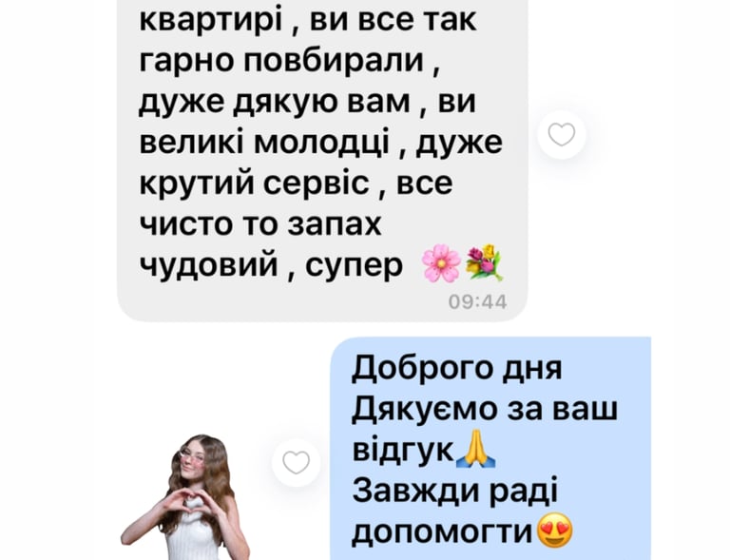This screenshot has height=560, width=730.
Task: Click the 09:44 message timestamp
Action: pyautogui.click(x=478, y=302)
